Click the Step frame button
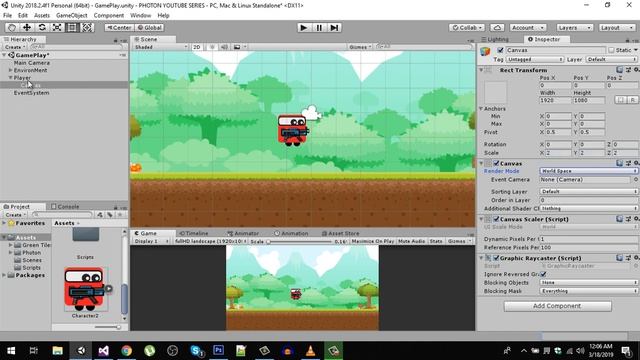 (x=334, y=27)
